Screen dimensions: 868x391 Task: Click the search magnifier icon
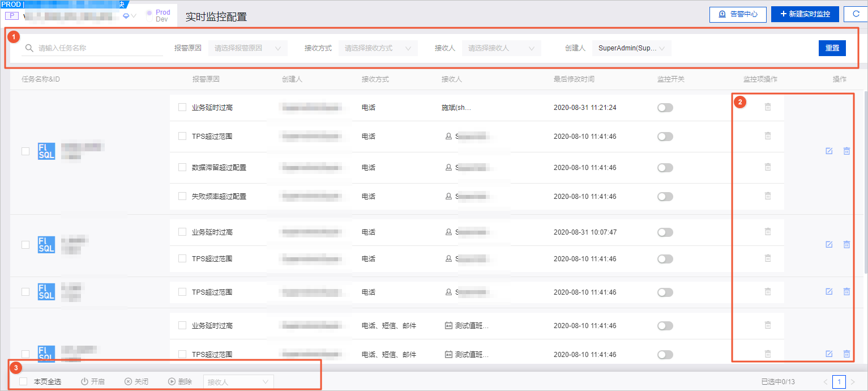tap(29, 48)
